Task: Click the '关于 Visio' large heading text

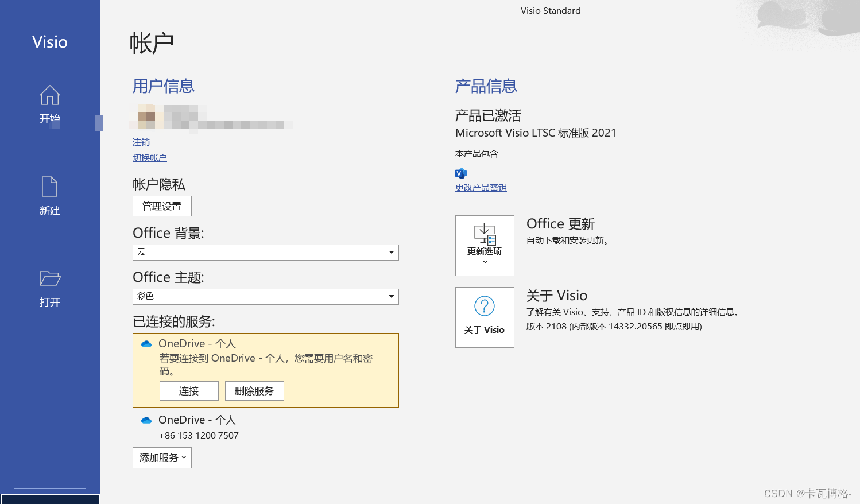Action: [x=557, y=296]
